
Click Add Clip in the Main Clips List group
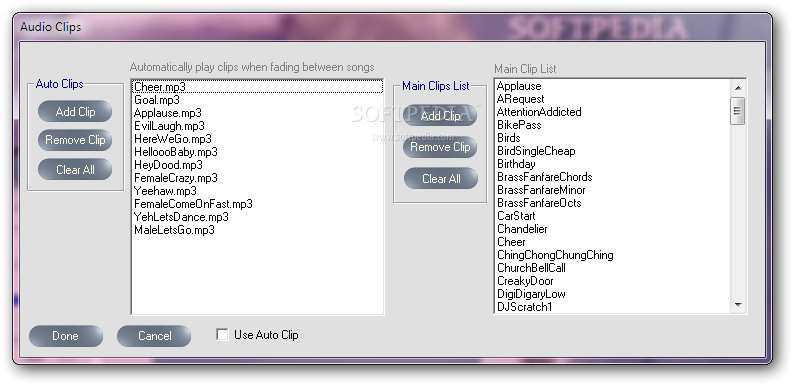[440, 116]
